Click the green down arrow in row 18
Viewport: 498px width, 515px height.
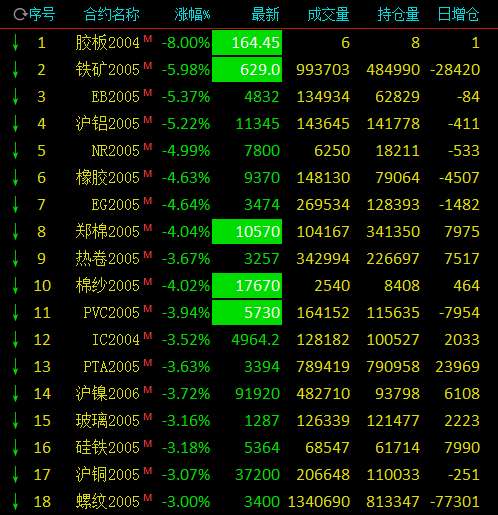point(15,502)
